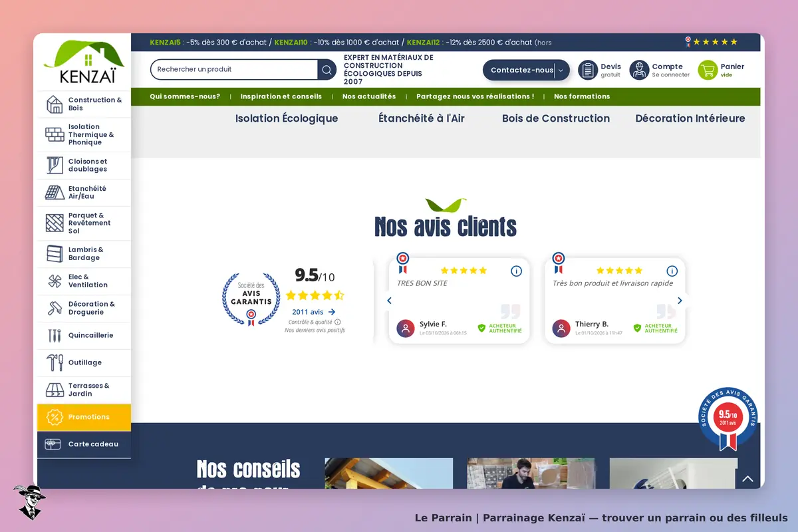The height and width of the screenshot is (532, 798).
Task: Open the 2011 avis link
Action: tap(314, 312)
